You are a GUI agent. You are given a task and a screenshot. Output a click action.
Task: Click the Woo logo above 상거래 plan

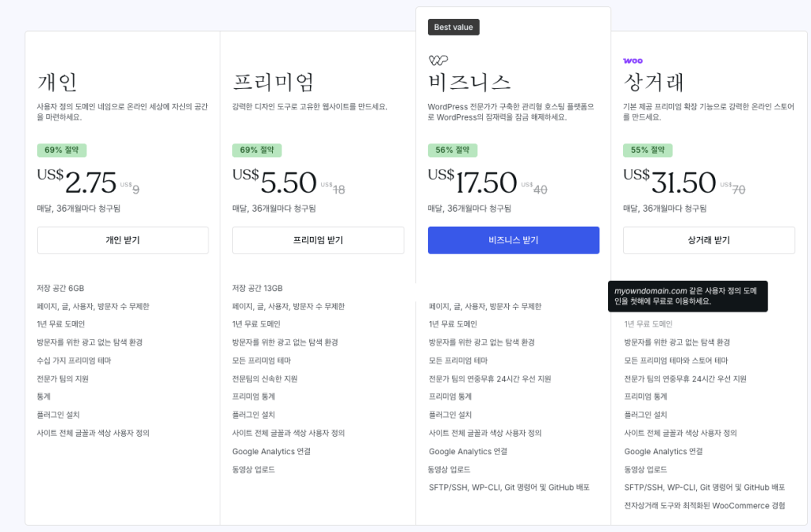[x=633, y=60]
